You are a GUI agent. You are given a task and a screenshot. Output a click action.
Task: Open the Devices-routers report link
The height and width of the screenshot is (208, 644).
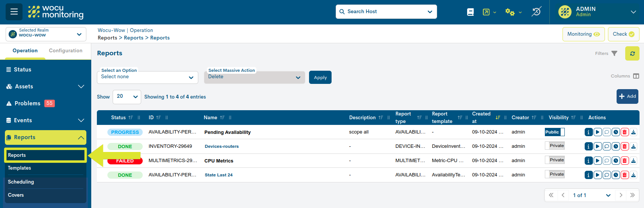click(x=222, y=146)
